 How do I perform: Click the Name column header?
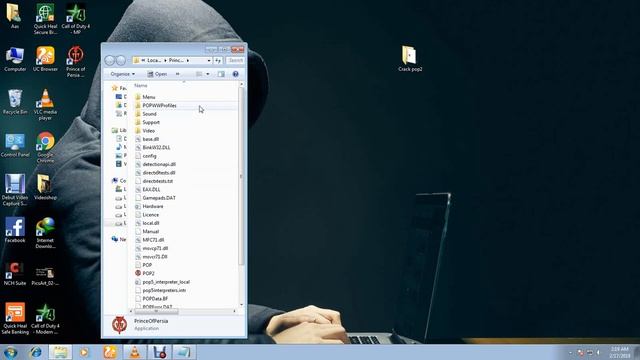click(141, 86)
